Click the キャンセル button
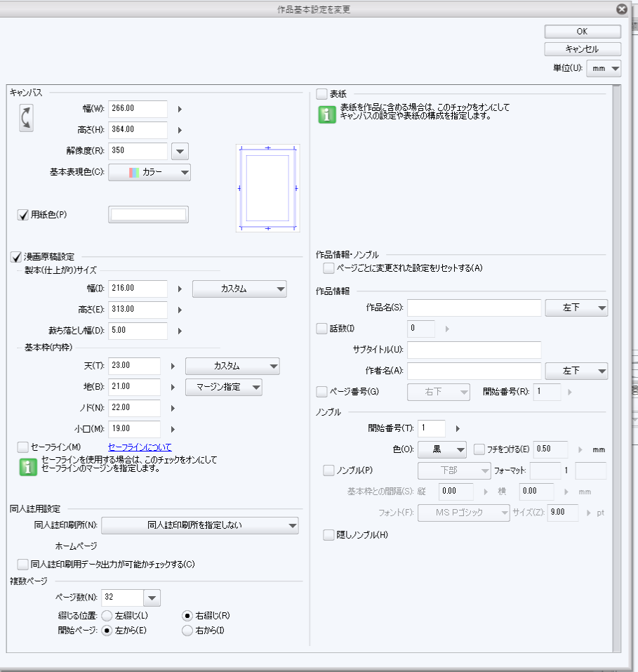The height and width of the screenshot is (672, 638). click(x=583, y=49)
